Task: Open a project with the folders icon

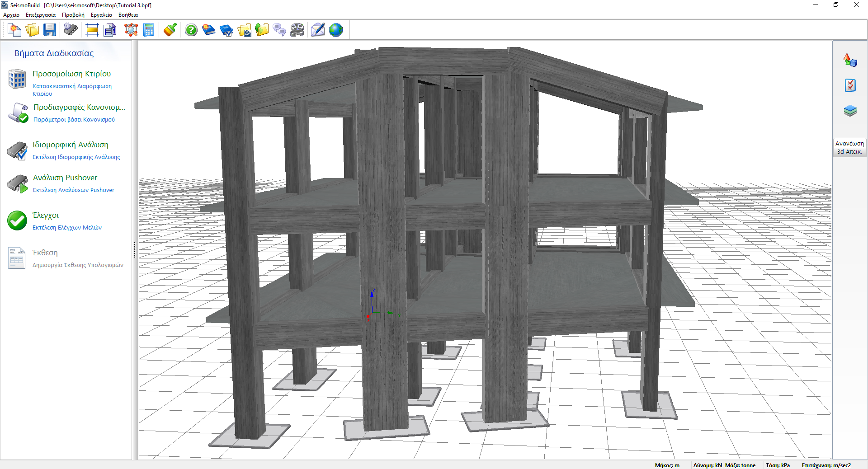Action: tap(32, 30)
